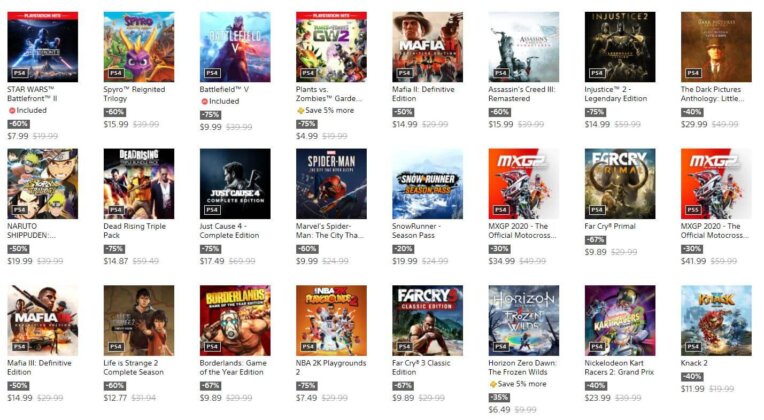Click the Marvel's Spider-Man cover image
Screen dimensions: 764x420
331,184
